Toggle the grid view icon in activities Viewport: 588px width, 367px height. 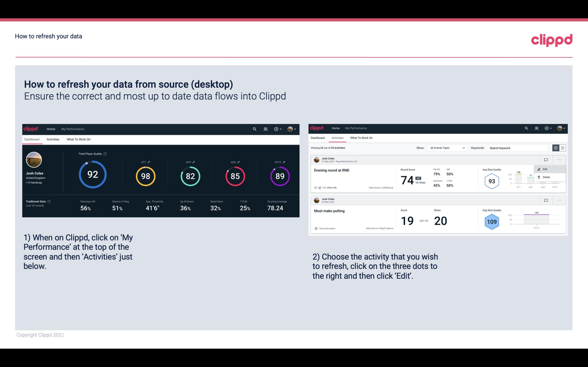(562, 148)
